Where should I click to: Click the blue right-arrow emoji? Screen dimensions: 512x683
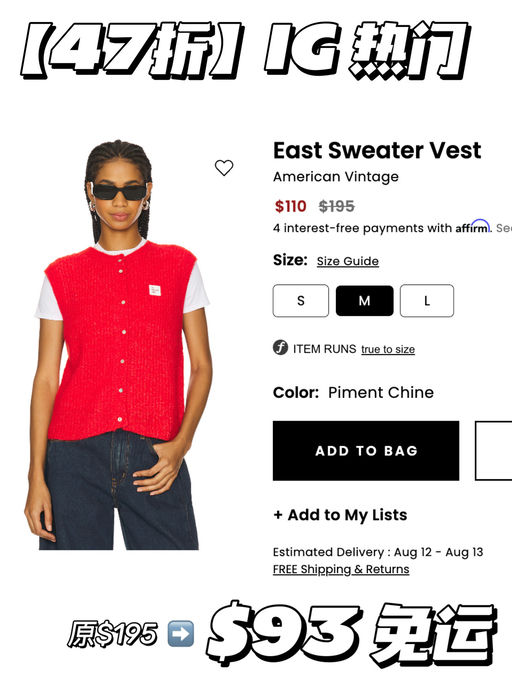(181, 634)
